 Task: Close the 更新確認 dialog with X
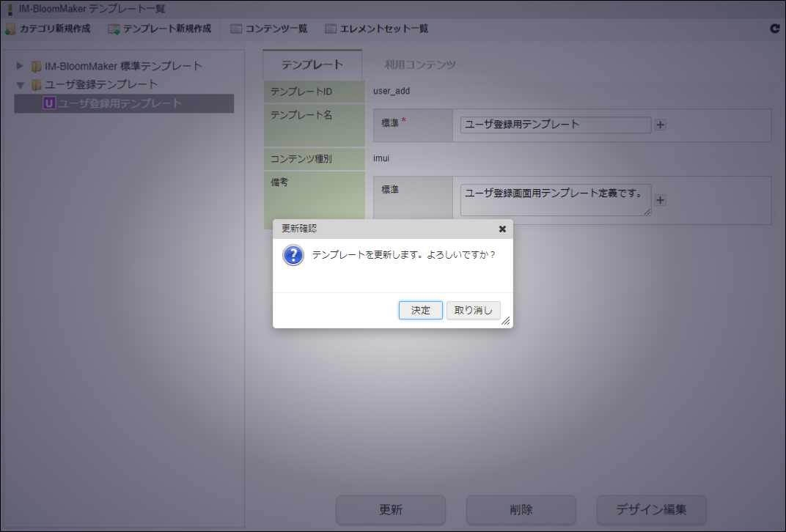502,229
